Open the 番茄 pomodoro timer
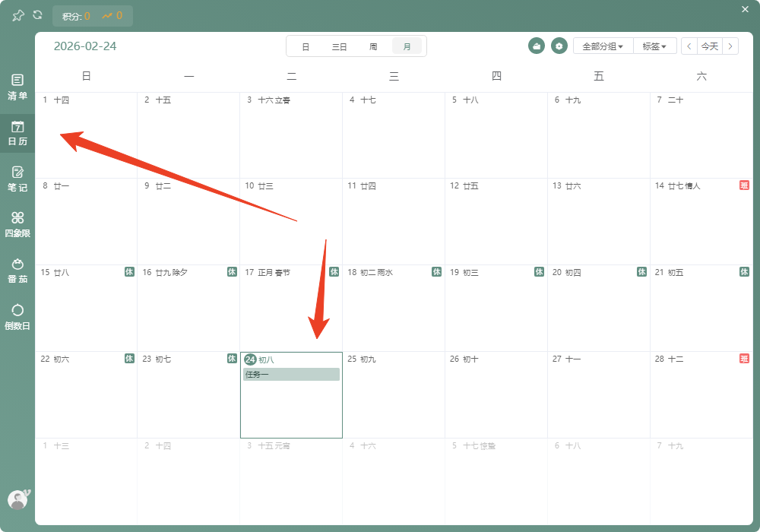The height and width of the screenshot is (532, 760). click(x=17, y=270)
